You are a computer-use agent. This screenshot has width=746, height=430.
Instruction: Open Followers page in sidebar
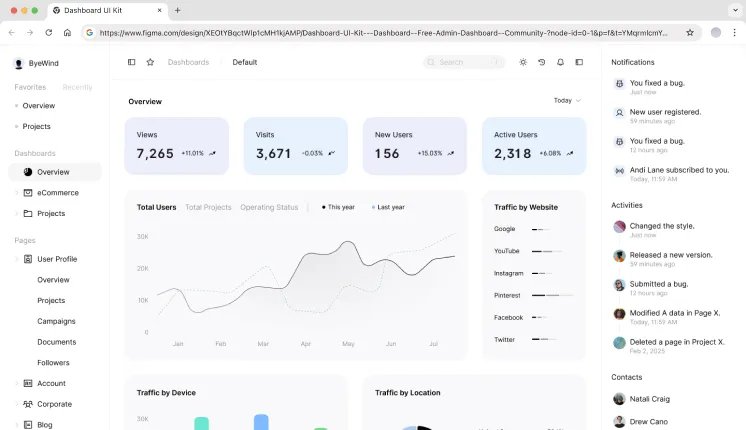click(53, 362)
